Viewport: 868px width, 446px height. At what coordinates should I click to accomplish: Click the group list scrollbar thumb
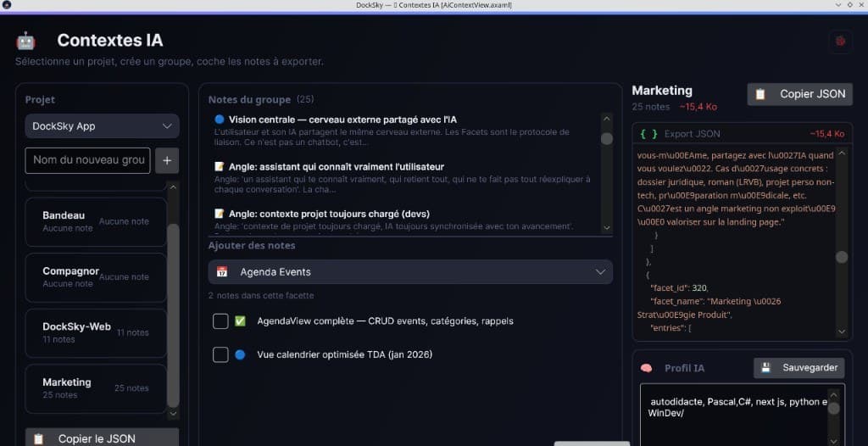pyautogui.click(x=173, y=315)
